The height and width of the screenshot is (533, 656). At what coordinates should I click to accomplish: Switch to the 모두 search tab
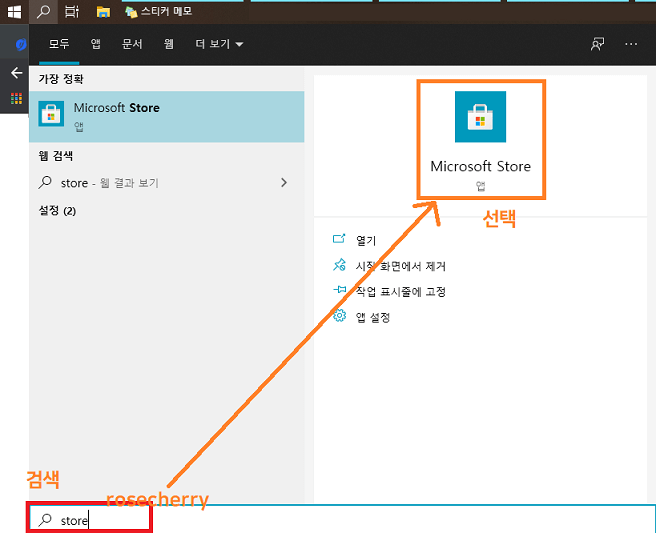59,44
